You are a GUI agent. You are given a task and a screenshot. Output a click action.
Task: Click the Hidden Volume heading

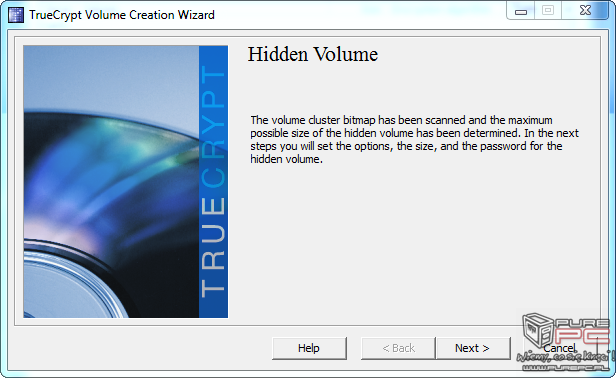[313, 54]
